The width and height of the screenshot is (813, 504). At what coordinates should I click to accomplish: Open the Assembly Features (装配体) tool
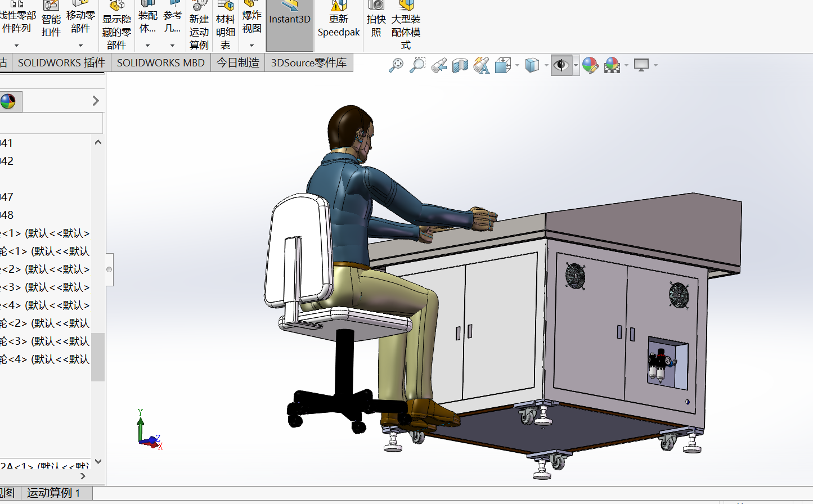(148, 17)
